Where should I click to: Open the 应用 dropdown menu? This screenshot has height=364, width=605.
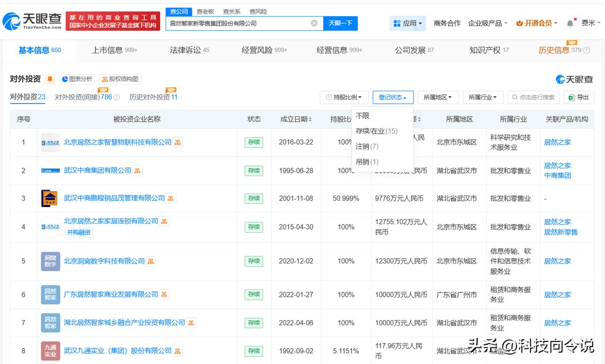[408, 23]
